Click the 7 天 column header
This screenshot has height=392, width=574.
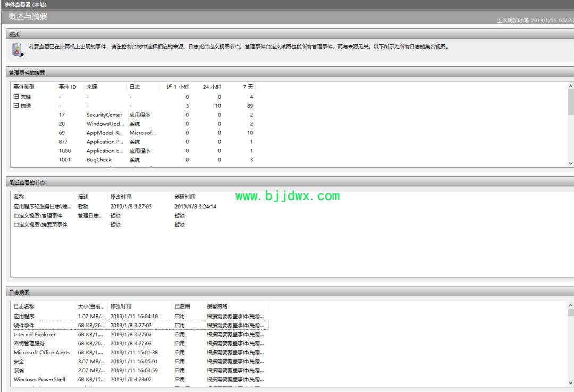(x=239, y=87)
